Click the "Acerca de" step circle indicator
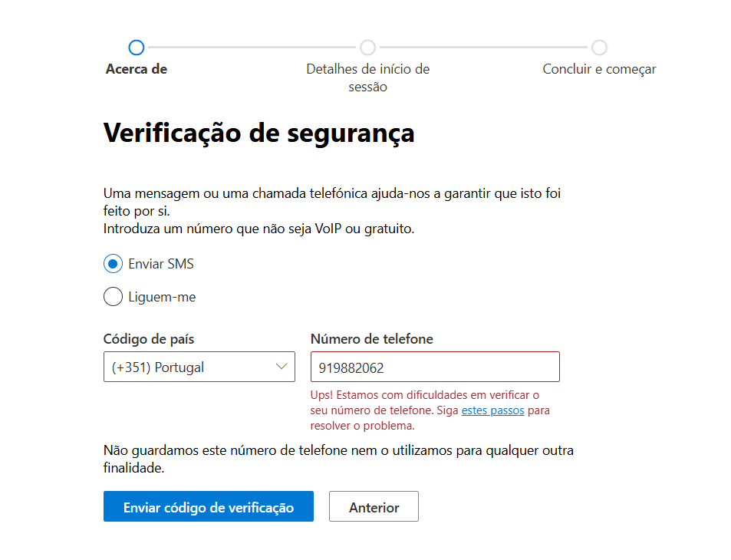 click(x=136, y=47)
